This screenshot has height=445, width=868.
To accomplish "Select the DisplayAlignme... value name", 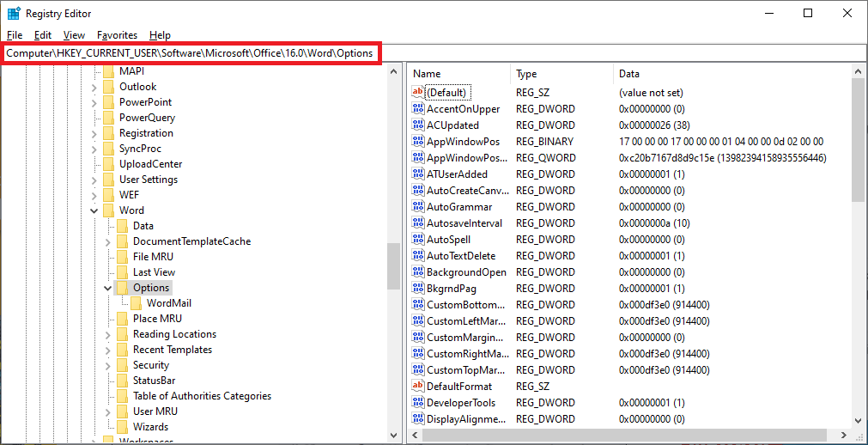I will point(466,418).
